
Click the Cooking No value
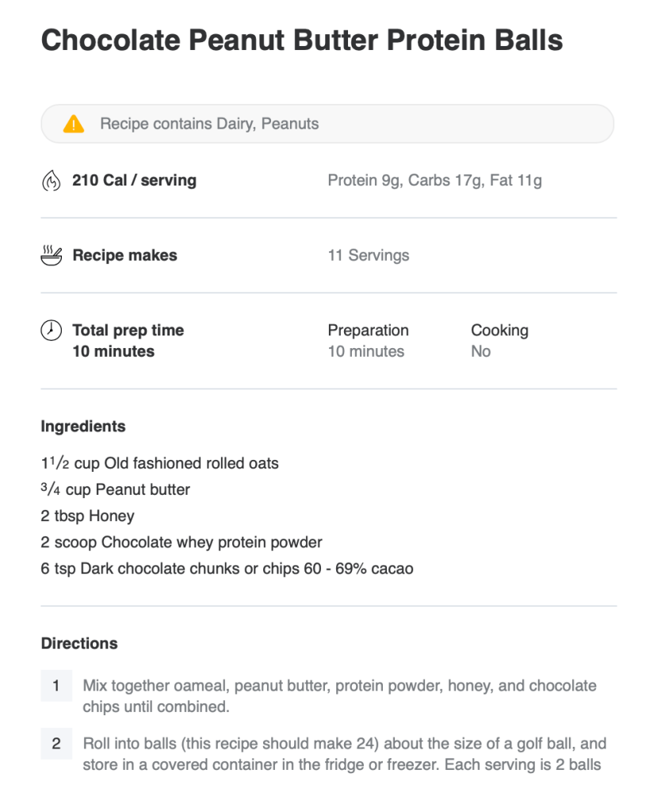480,351
